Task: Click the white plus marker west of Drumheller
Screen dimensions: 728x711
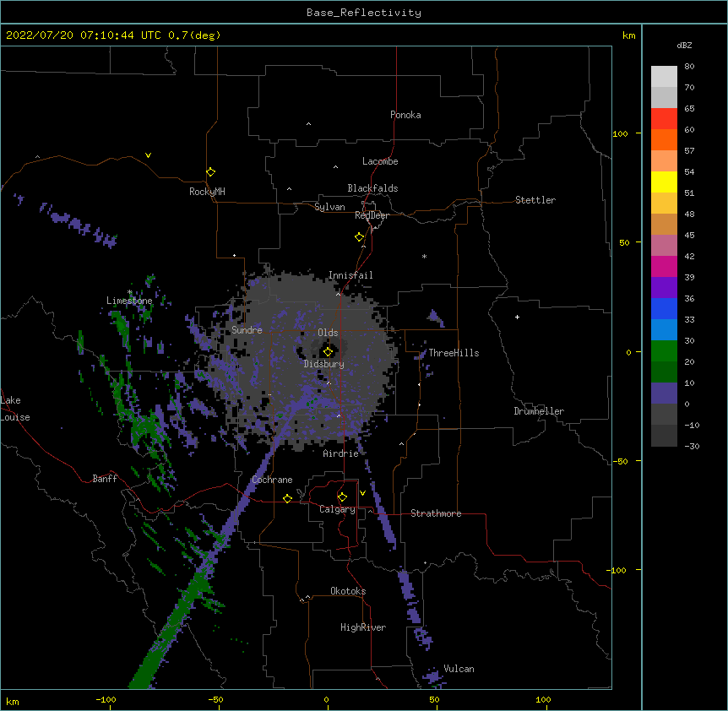Action: tap(517, 317)
